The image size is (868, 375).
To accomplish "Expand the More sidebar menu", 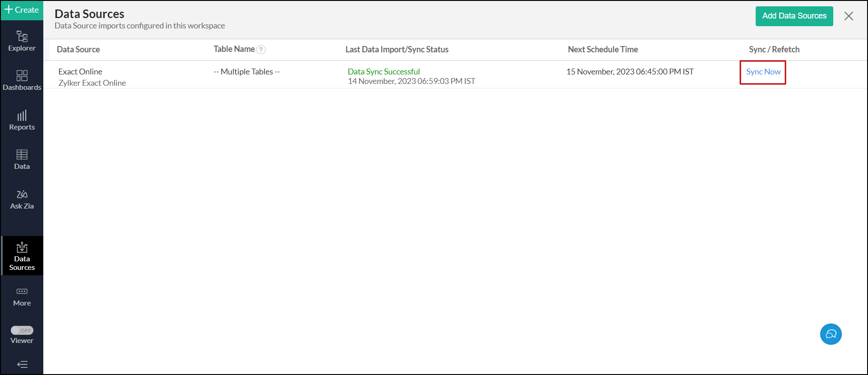I will (x=22, y=296).
